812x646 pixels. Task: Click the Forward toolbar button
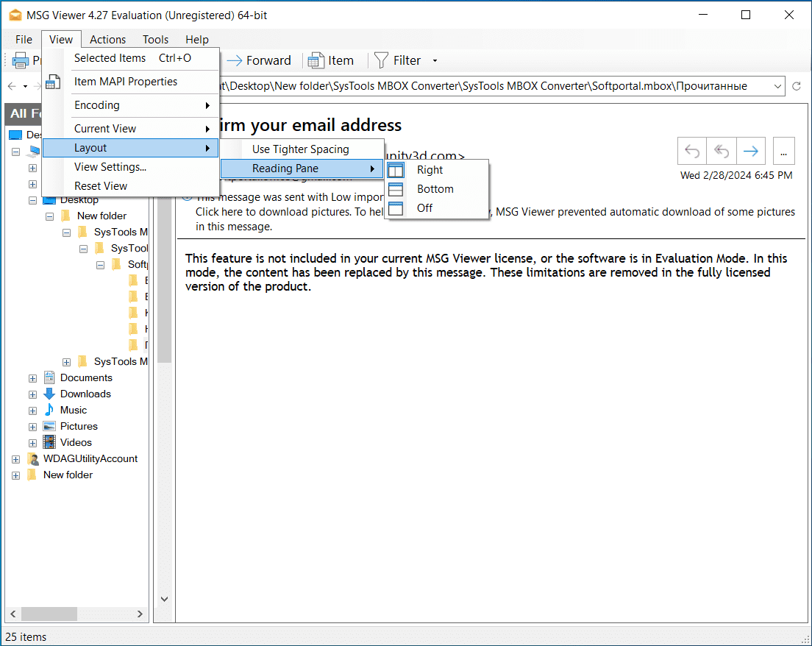click(x=259, y=60)
